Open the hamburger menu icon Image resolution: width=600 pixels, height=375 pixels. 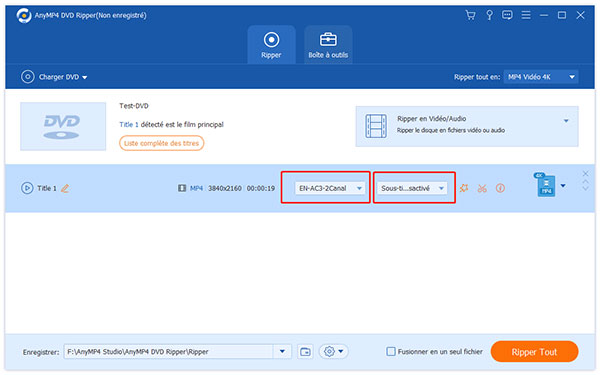[x=526, y=15]
